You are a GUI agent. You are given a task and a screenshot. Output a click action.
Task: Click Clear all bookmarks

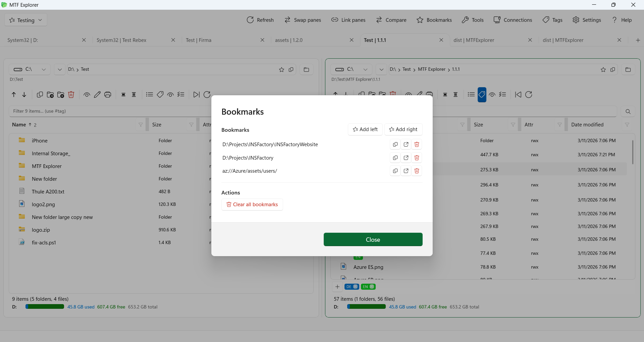252,205
